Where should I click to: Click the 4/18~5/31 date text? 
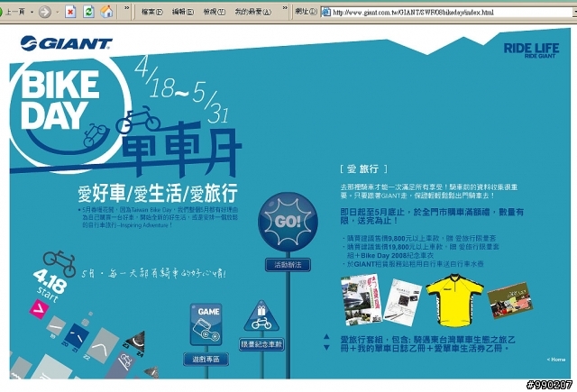tap(181, 91)
